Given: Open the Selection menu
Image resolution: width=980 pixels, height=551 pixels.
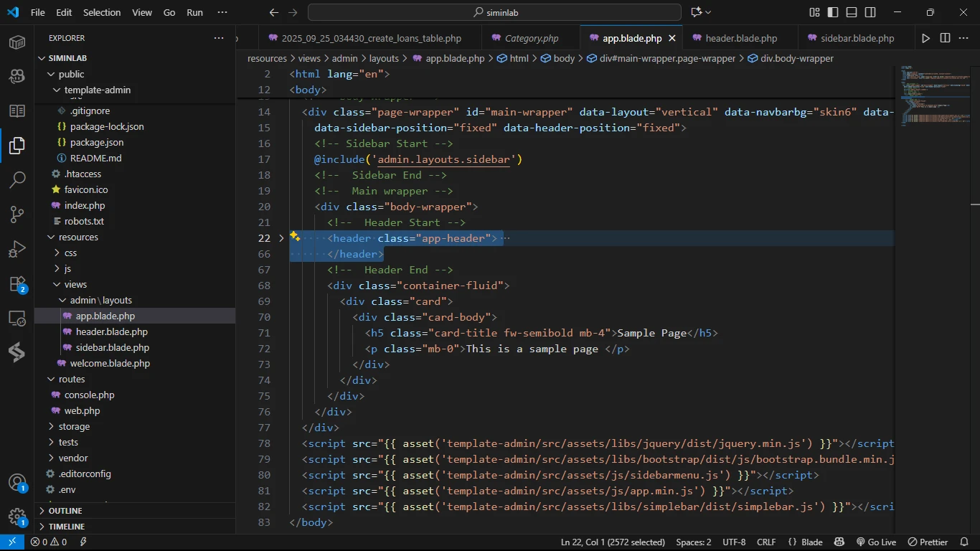Looking at the screenshot, I should tap(102, 12).
